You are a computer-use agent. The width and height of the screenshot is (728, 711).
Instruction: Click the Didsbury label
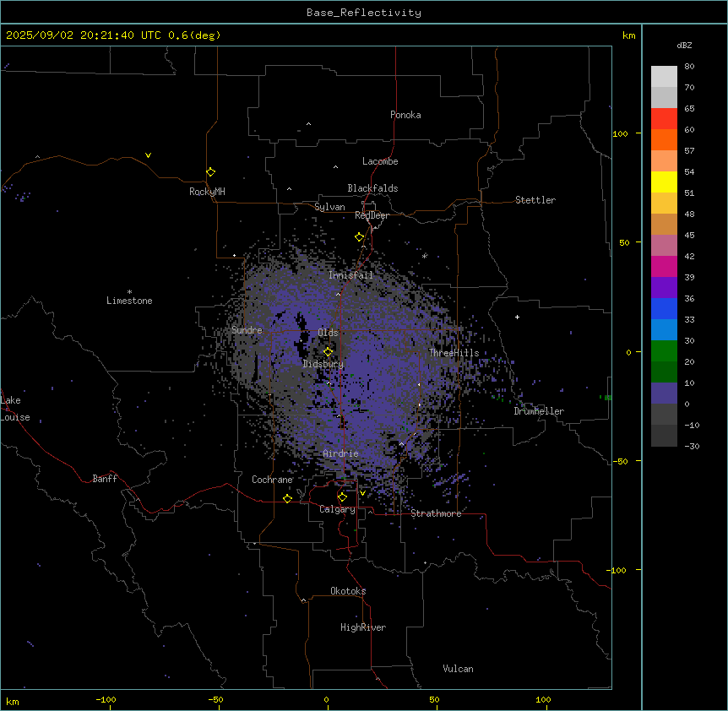(323, 364)
